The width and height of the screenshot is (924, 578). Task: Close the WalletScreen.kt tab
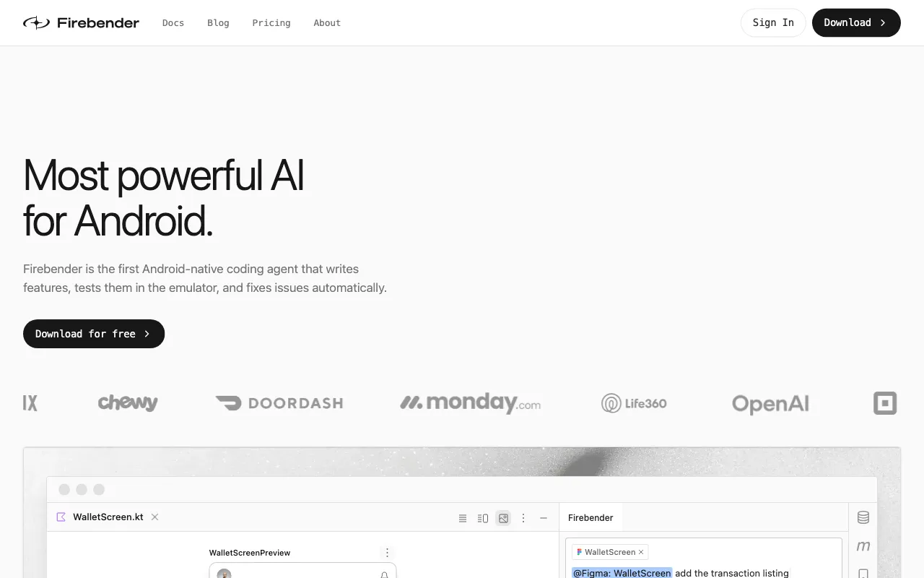[154, 517]
